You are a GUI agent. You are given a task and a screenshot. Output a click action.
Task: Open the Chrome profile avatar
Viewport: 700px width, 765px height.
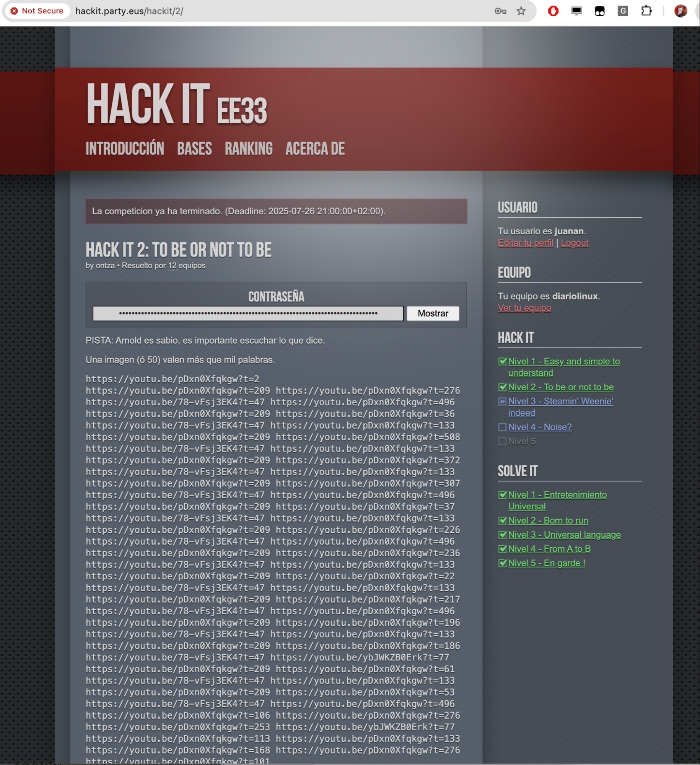(681, 11)
